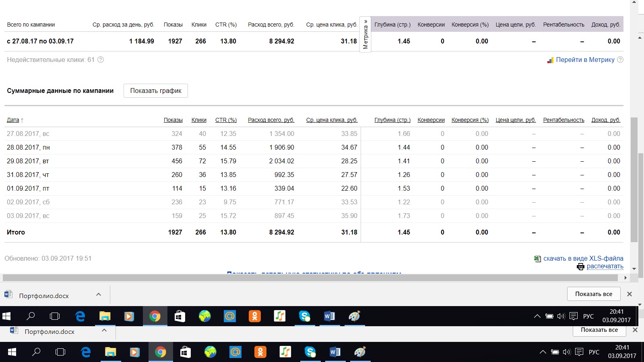This screenshot has height=362, width=644.
Task: Click Показать график button
Action: tap(156, 90)
